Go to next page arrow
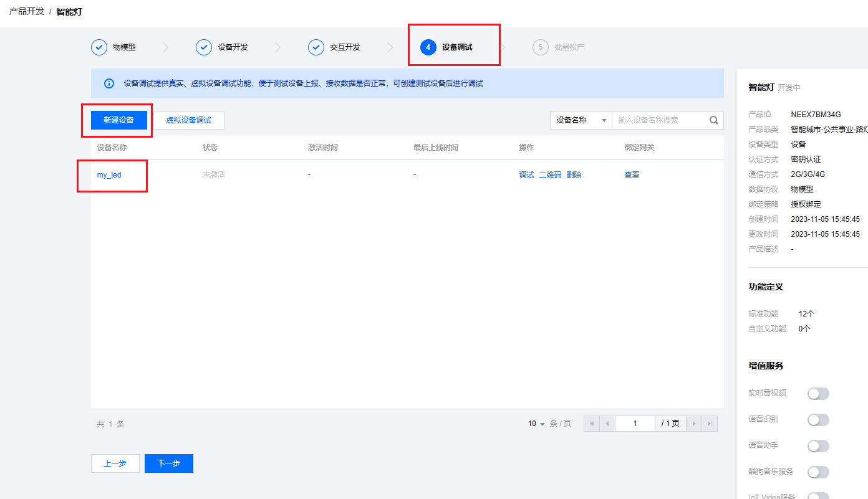The height and width of the screenshot is (499, 868). click(x=694, y=424)
